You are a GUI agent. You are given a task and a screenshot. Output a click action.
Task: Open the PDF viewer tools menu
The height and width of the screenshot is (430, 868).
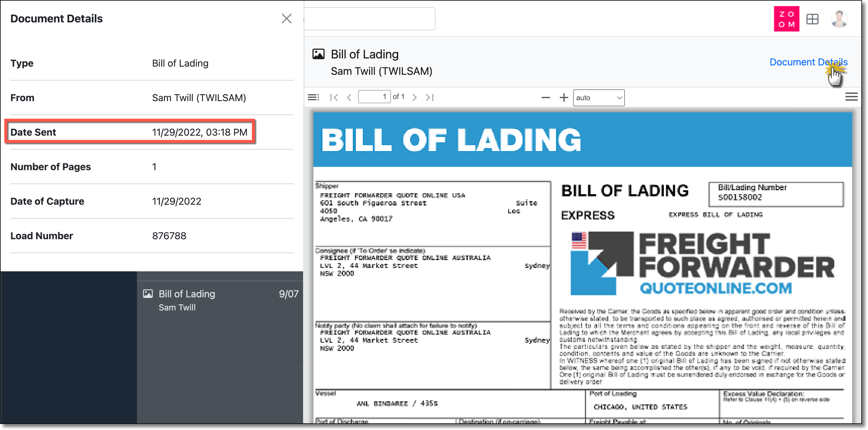(852, 97)
